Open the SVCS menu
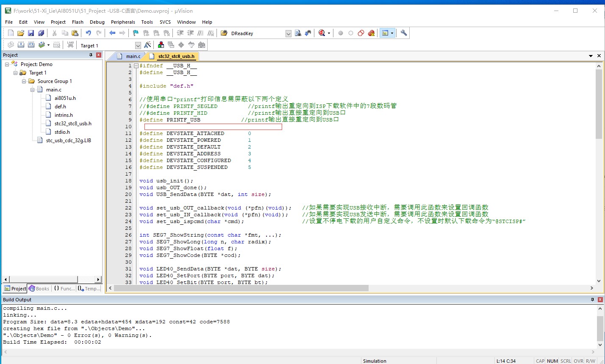 [165, 22]
